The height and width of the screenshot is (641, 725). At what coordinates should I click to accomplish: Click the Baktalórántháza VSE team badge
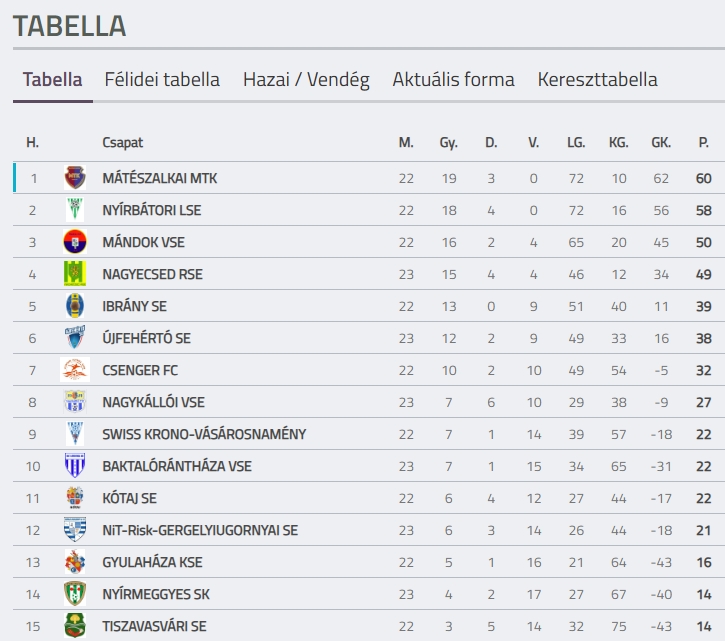75,466
